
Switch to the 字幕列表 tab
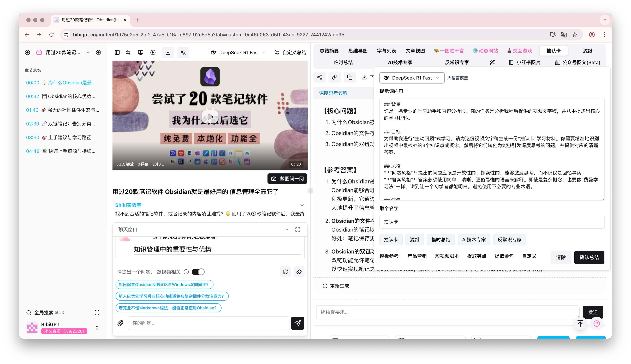pos(386,51)
